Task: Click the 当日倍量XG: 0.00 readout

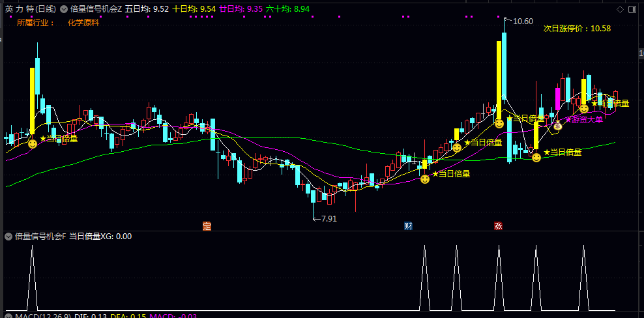Action: coord(100,237)
